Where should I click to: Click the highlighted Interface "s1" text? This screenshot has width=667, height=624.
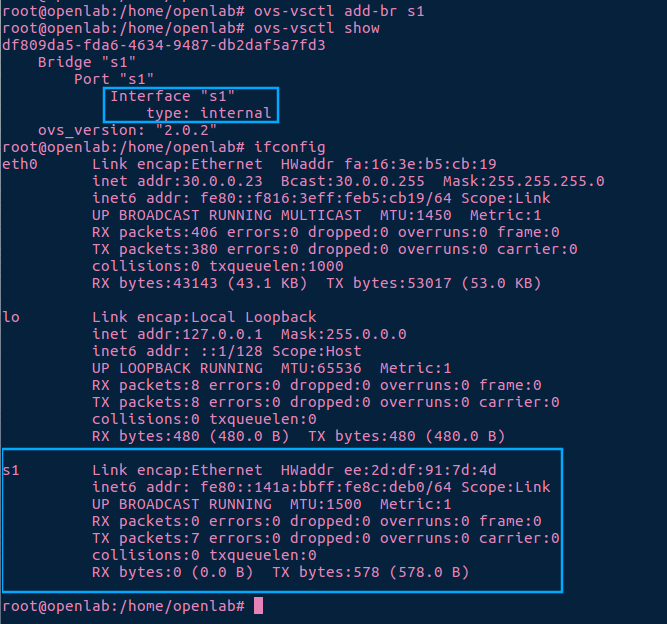point(172,96)
